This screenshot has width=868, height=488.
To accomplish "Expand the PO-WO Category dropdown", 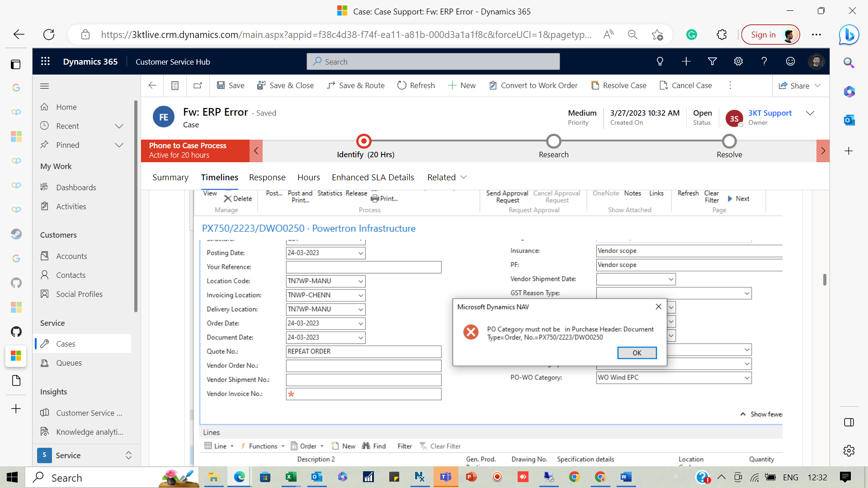I will tap(747, 378).
